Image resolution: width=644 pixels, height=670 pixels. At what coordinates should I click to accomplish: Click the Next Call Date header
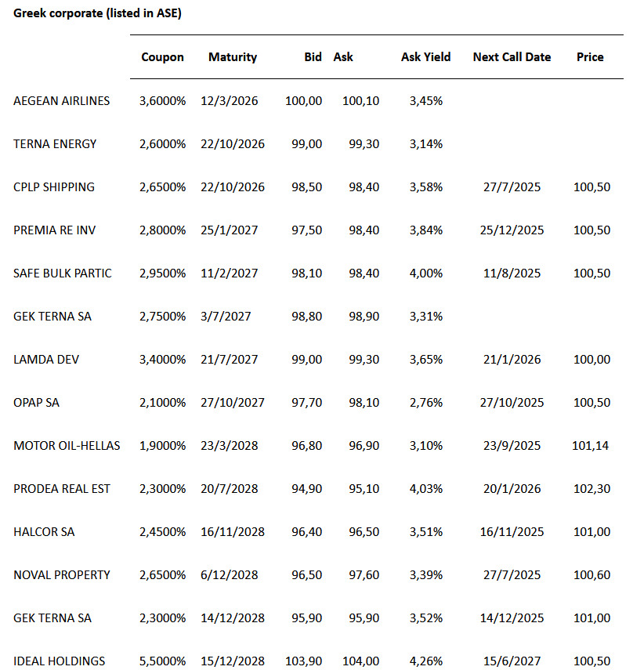[512, 57]
